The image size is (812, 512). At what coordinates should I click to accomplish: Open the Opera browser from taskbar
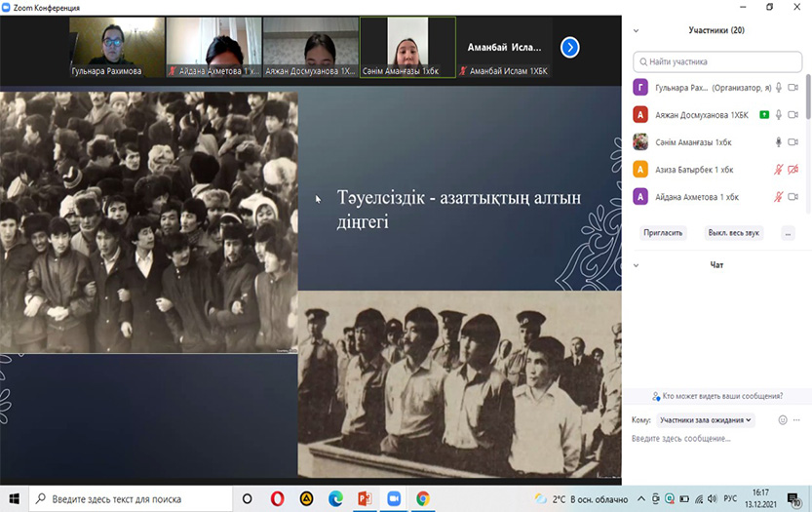(277, 498)
